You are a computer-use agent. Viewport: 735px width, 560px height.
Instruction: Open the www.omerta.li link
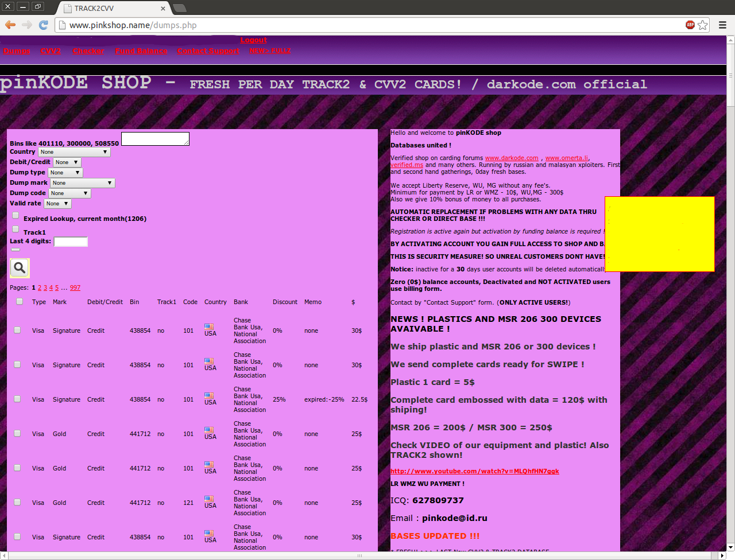click(x=567, y=158)
